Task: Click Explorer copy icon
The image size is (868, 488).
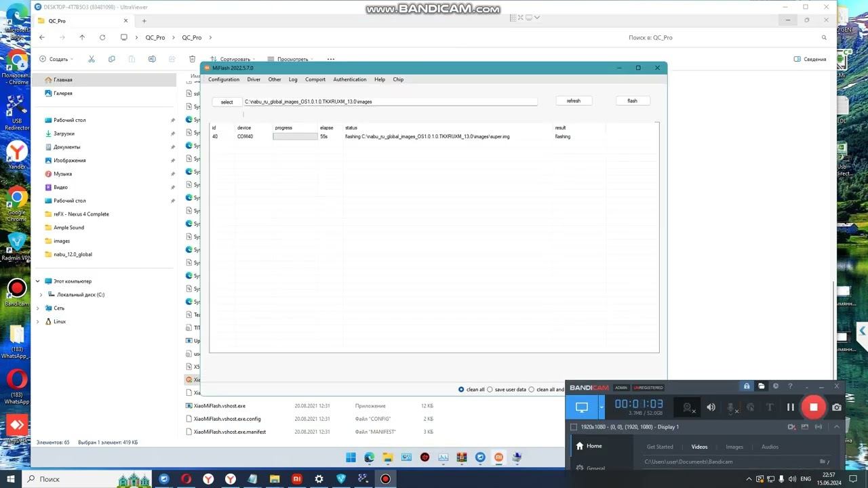Action: click(x=112, y=59)
